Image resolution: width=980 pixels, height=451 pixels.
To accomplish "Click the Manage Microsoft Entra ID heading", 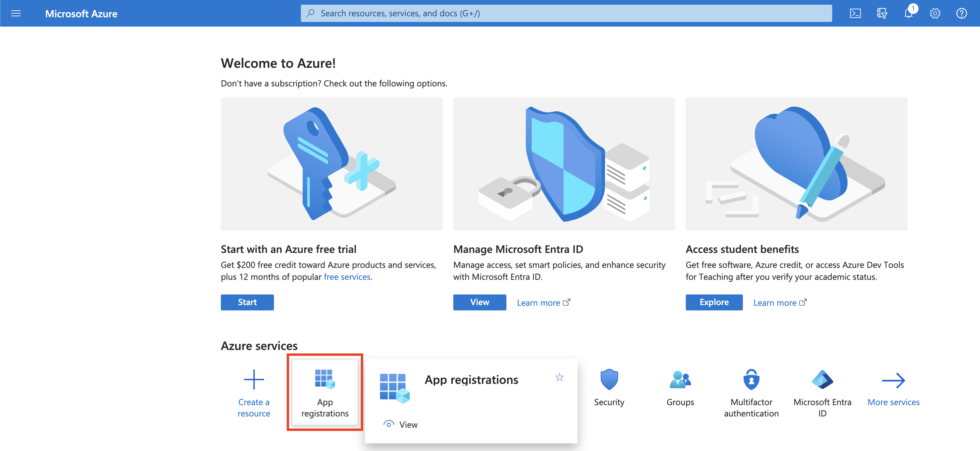I will (x=518, y=249).
